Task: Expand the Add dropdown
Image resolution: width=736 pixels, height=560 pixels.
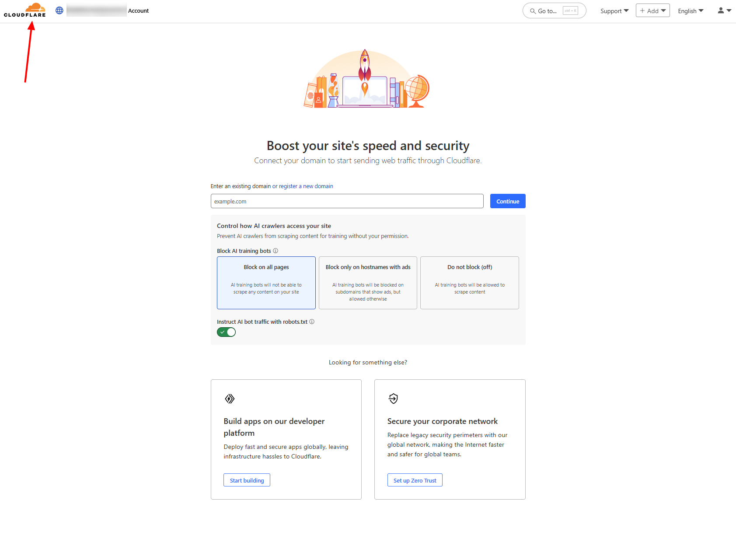Action: [652, 10]
